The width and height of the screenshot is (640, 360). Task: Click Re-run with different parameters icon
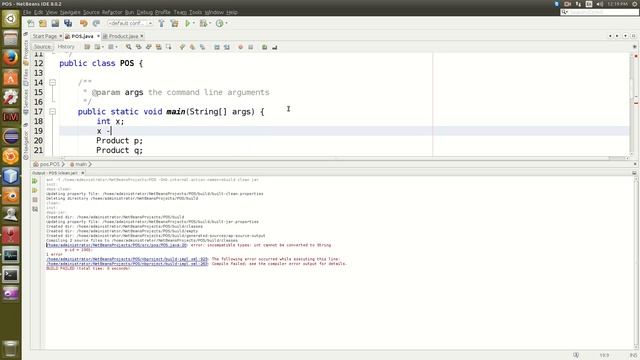click(x=35, y=190)
